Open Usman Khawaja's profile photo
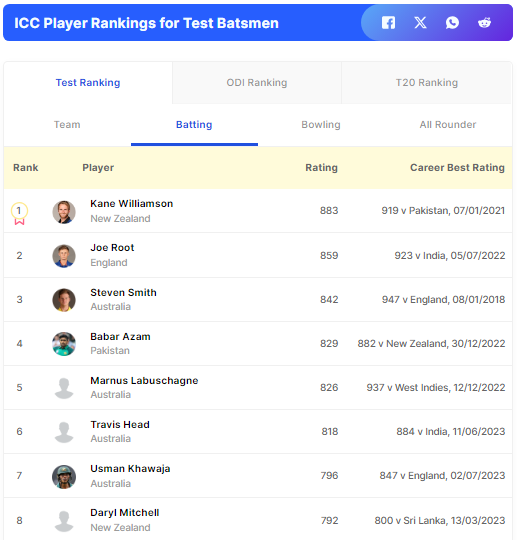Viewport: 517px width, 540px height. coord(64,477)
